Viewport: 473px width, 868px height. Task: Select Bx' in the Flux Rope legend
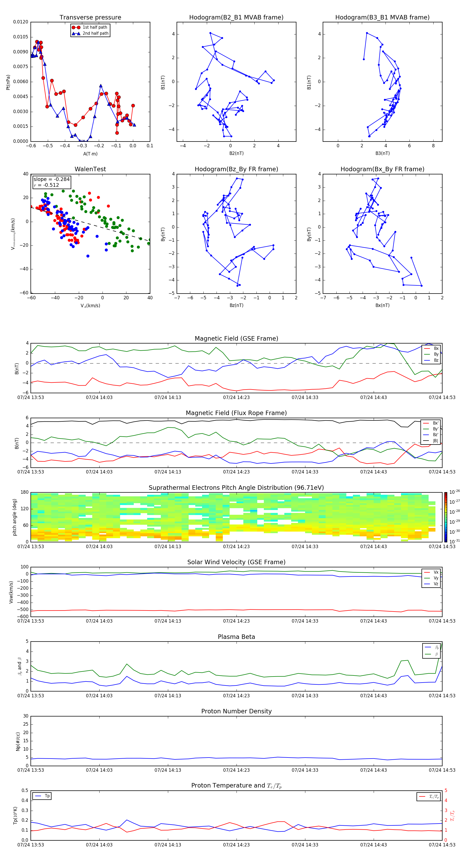(431, 423)
